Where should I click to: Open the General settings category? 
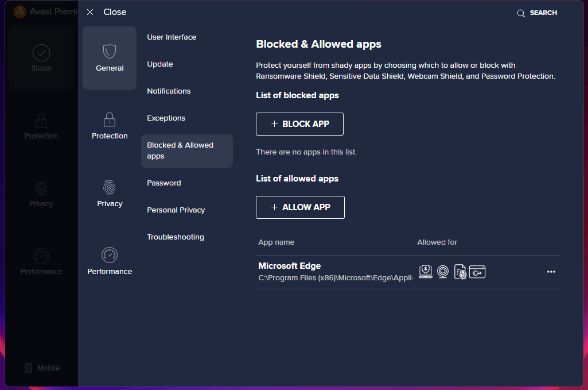pyautogui.click(x=110, y=58)
